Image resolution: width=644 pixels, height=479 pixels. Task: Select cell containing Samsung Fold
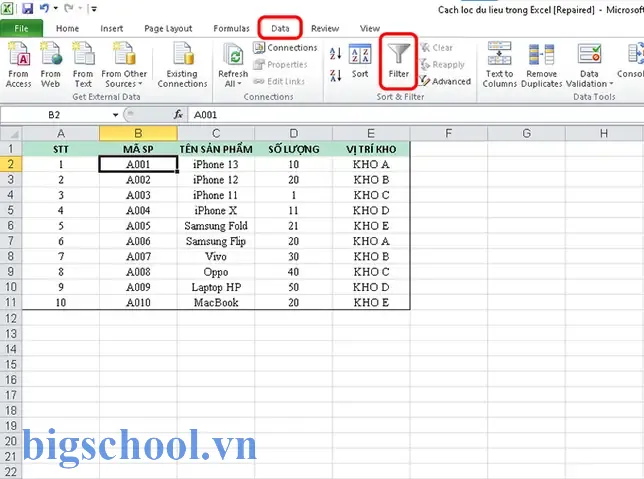216,226
